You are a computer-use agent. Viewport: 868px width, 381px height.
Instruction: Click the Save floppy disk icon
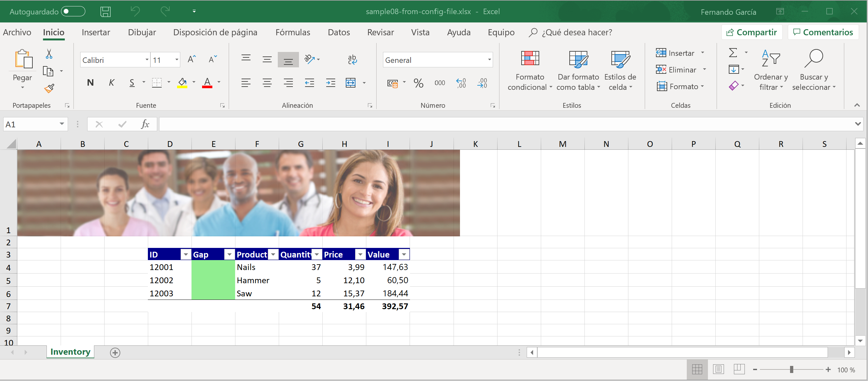click(106, 12)
